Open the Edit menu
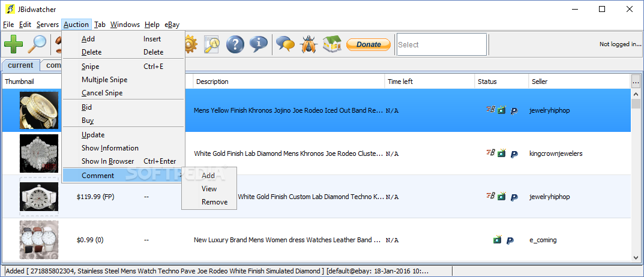 point(25,25)
